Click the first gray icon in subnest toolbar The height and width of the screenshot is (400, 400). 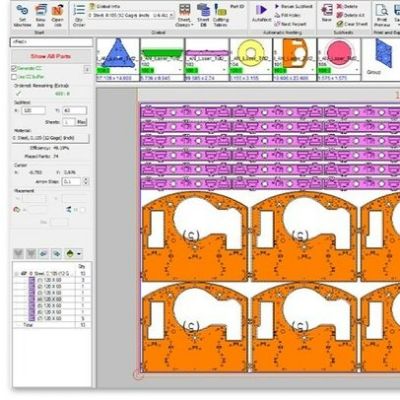[x=18, y=254]
